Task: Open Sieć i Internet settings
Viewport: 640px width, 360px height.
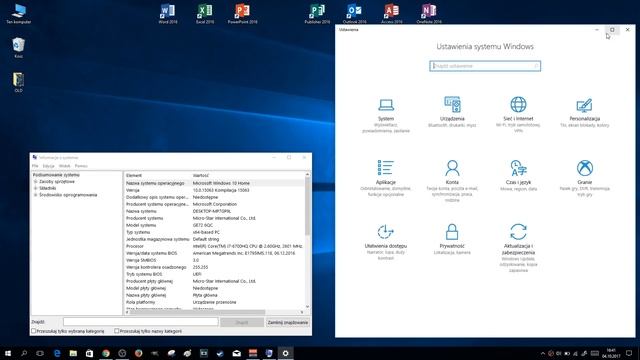Action: (x=518, y=114)
